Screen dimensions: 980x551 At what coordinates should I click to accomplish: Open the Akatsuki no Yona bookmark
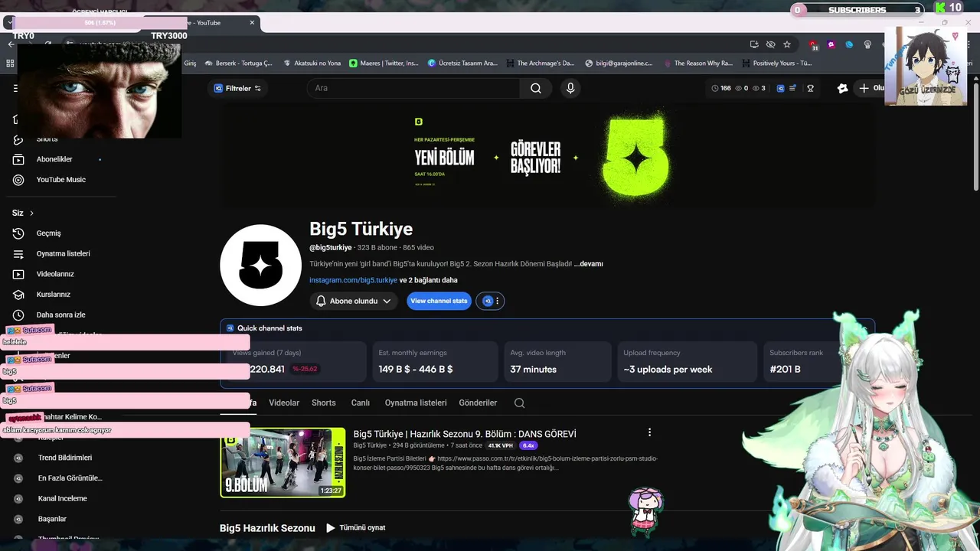pyautogui.click(x=312, y=64)
